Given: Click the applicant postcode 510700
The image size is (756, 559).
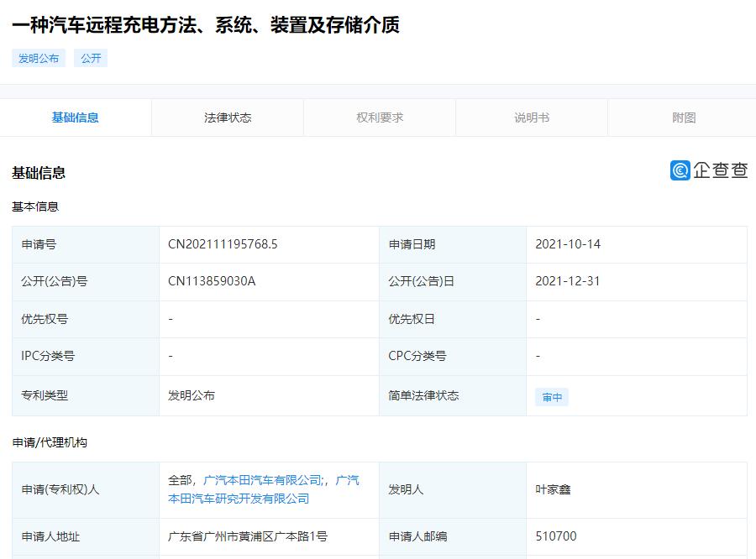Looking at the screenshot, I should 556,536.
